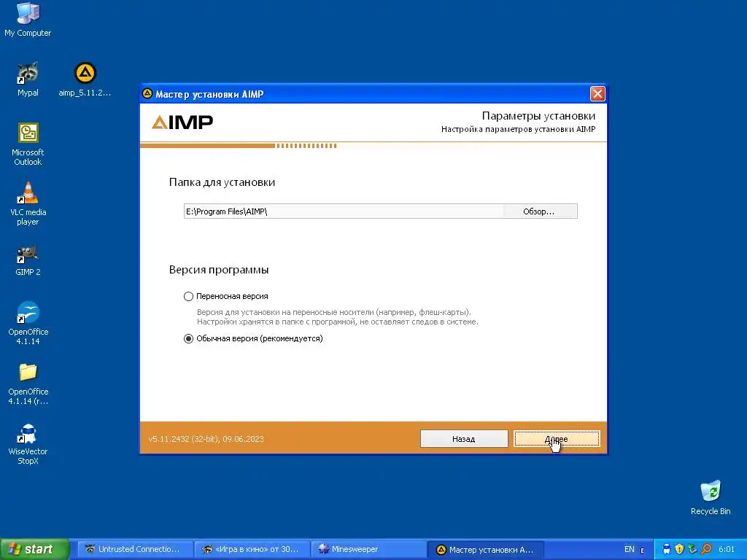This screenshot has width=747, height=560.
Task: Click the safely remove hardware tray icon
Action: coord(693,549)
